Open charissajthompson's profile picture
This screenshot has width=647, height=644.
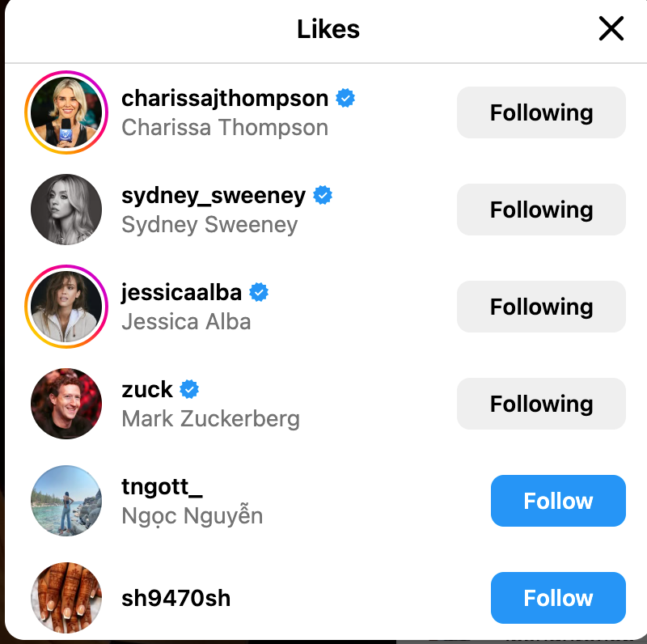[x=66, y=112]
